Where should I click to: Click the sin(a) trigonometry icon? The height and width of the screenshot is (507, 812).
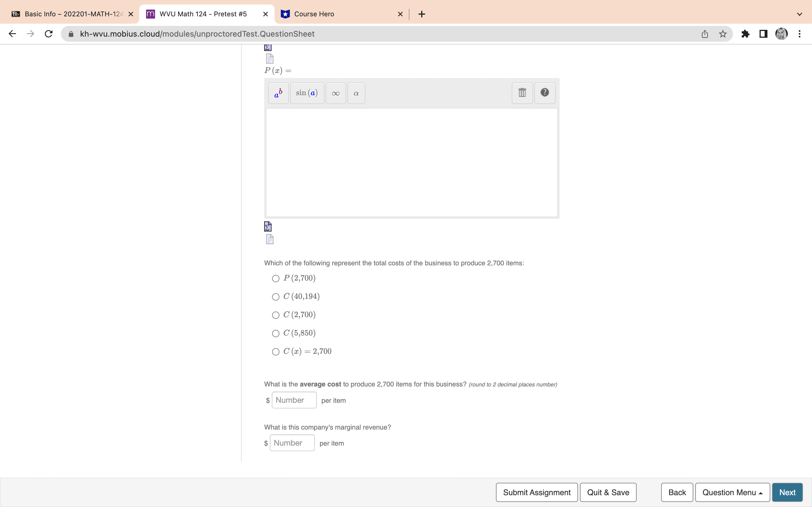306,92
